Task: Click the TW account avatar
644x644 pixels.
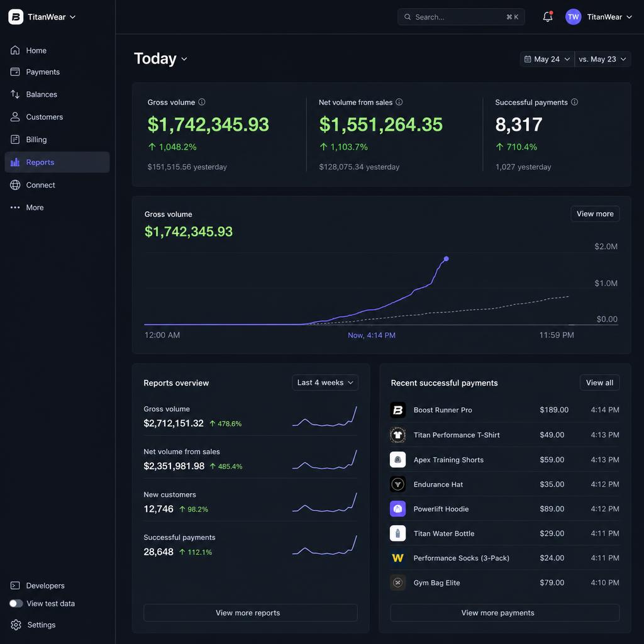Action: pos(573,17)
